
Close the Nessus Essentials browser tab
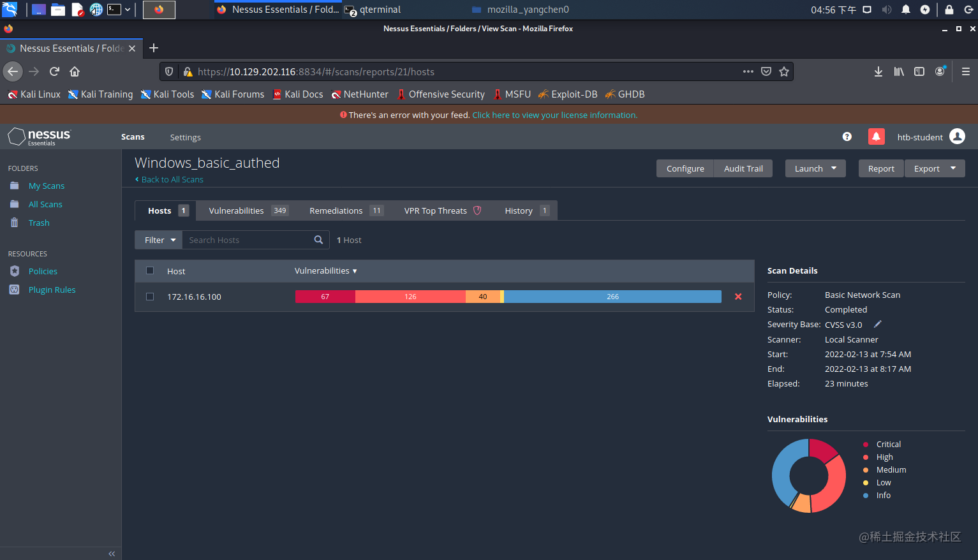[132, 48]
